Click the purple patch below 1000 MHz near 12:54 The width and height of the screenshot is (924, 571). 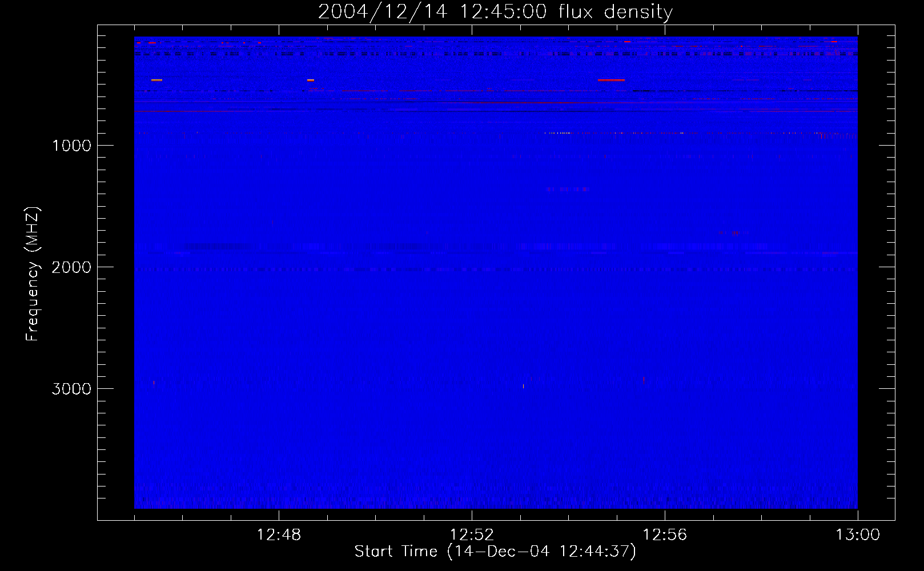pyautogui.click(x=567, y=189)
